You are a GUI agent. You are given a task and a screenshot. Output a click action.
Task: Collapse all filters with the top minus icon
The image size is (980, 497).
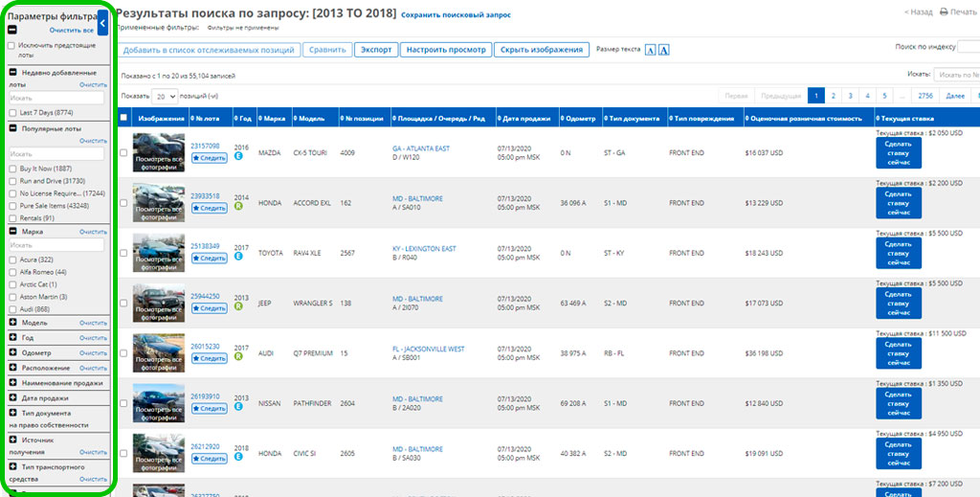pyautogui.click(x=12, y=30)
